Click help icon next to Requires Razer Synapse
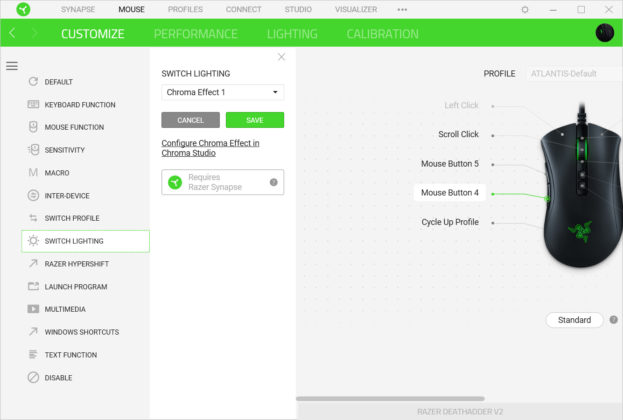The width and height of the screenshot is (623, 420). click(x=273, y=182)
